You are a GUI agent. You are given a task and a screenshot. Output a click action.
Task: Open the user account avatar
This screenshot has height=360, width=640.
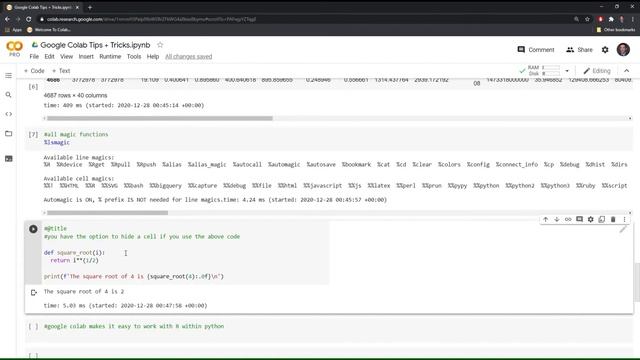(623, 49)
